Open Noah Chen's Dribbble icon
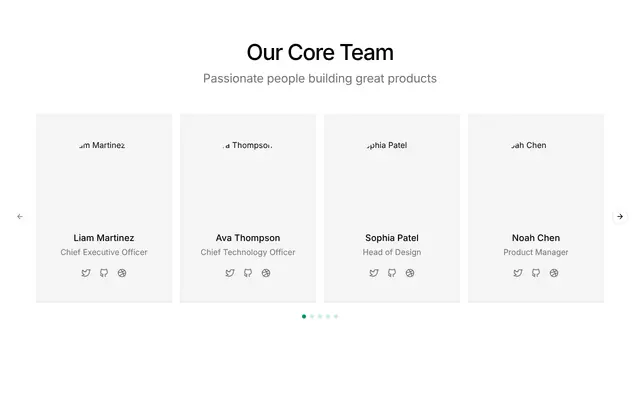640x400 pixels. point(554,273)
